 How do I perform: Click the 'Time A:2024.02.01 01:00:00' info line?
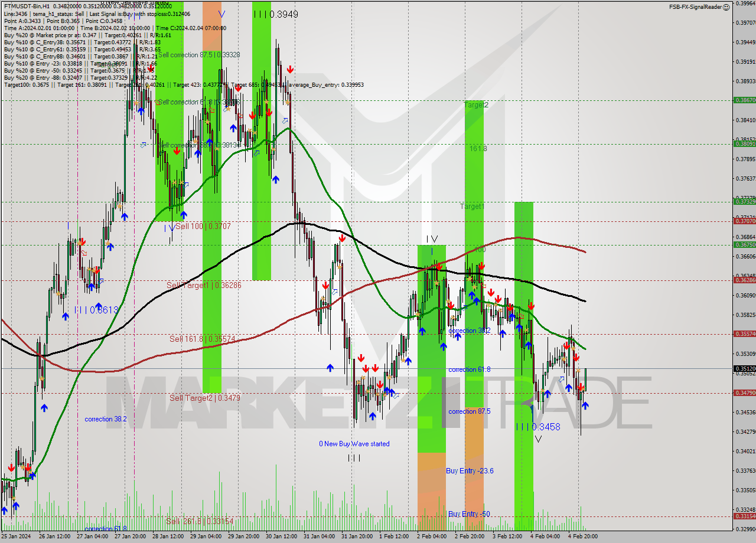point(115,28)
